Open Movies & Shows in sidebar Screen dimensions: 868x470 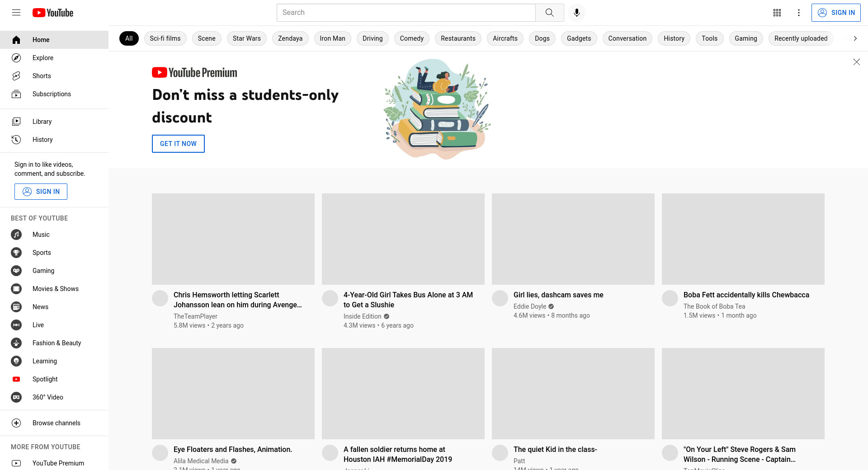[54, 289]
